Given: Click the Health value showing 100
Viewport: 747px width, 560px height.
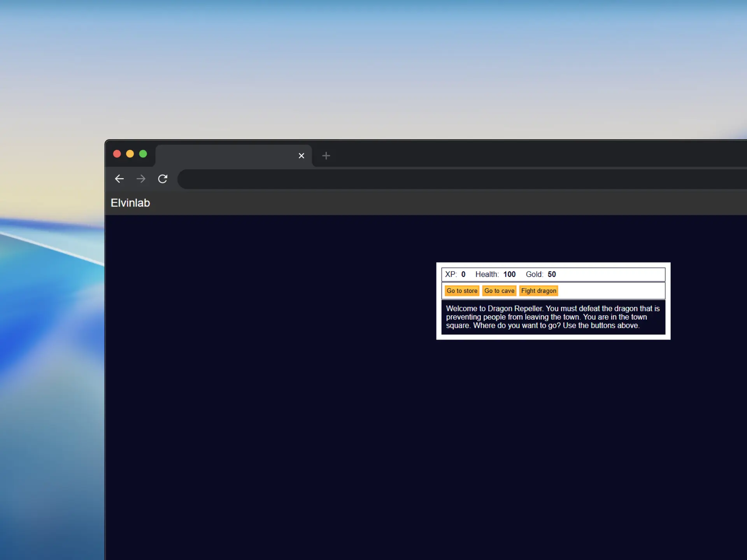Looking at the screenshot, I should pyautogui.click(x=509, y=274).
